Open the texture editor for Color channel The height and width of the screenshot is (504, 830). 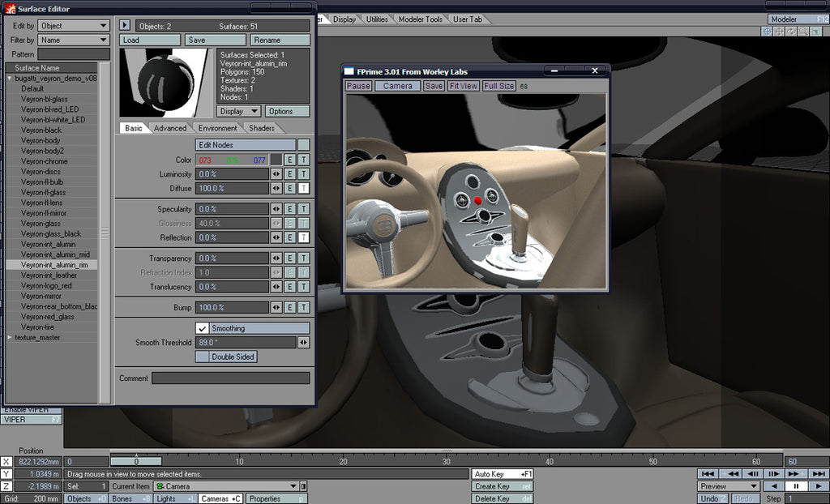[x=304, y=160]
